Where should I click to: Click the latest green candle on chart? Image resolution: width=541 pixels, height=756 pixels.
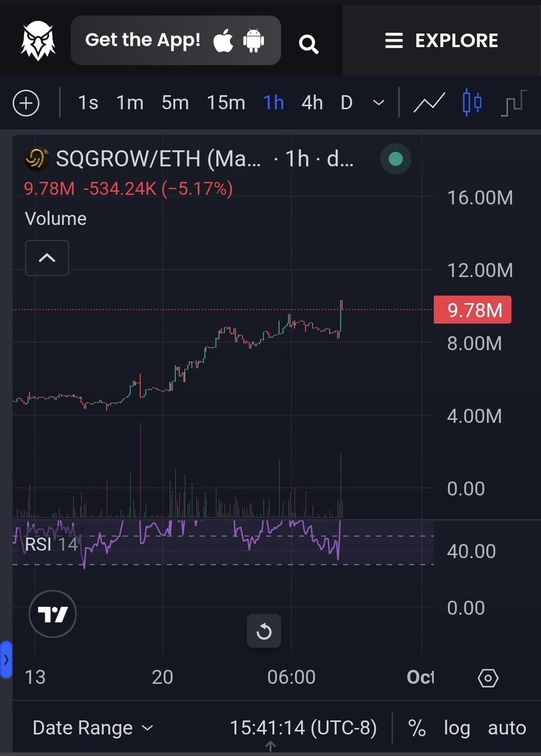point(341,315)
